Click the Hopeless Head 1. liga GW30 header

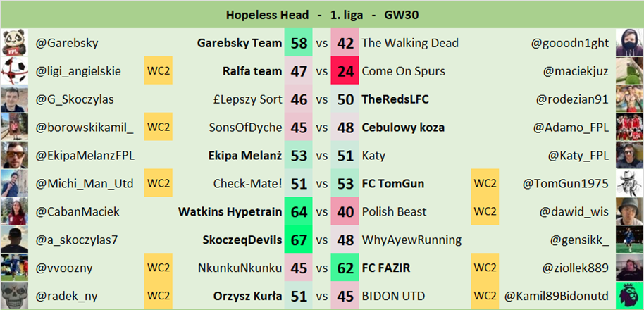click(321, 14)
